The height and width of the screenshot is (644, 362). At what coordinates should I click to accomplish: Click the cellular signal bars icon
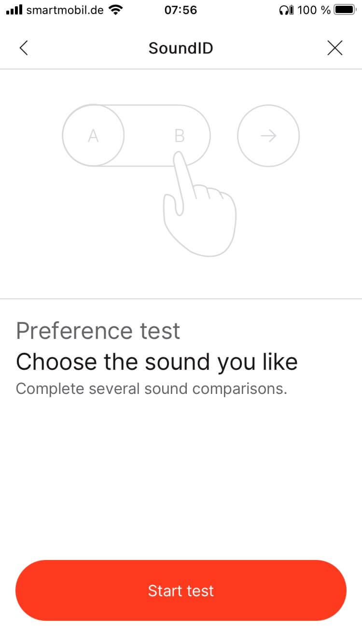(x=14, y=10)
